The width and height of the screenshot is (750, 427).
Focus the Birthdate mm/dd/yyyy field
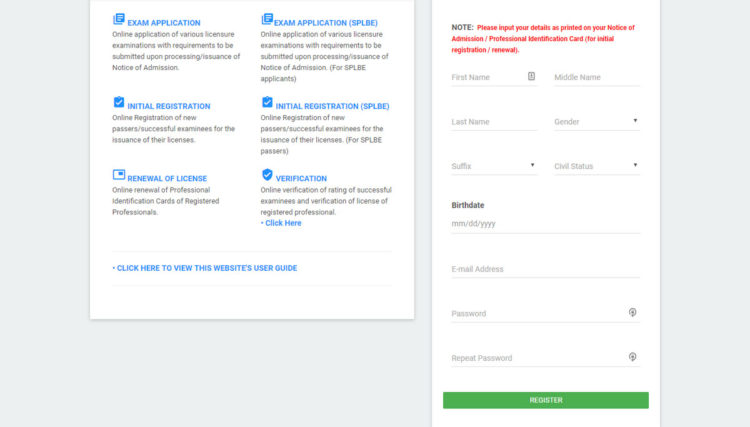coord(545,224)
